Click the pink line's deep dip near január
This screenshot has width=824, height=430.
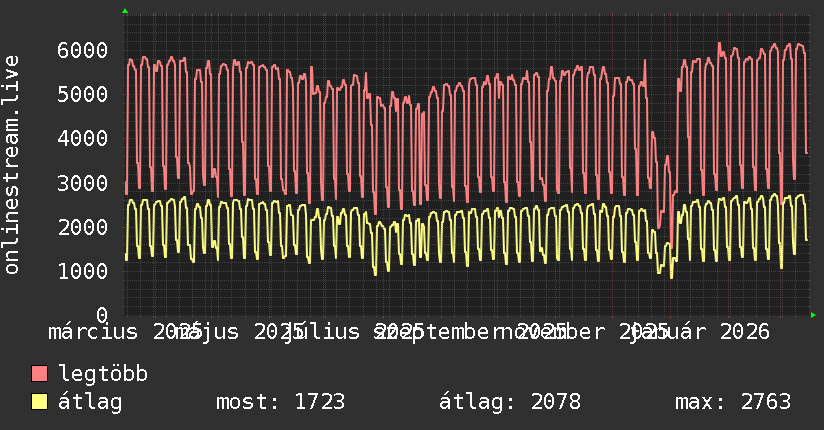[671, 247]
